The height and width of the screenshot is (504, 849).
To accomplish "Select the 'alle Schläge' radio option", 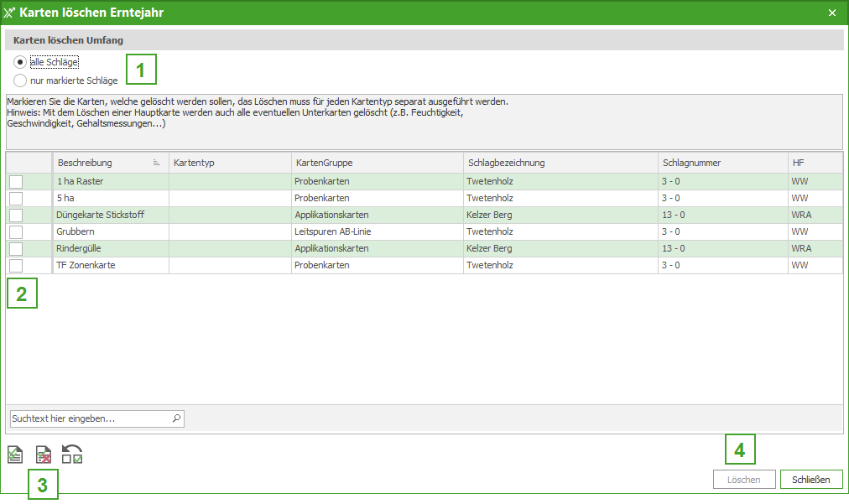I will [20, 62].
